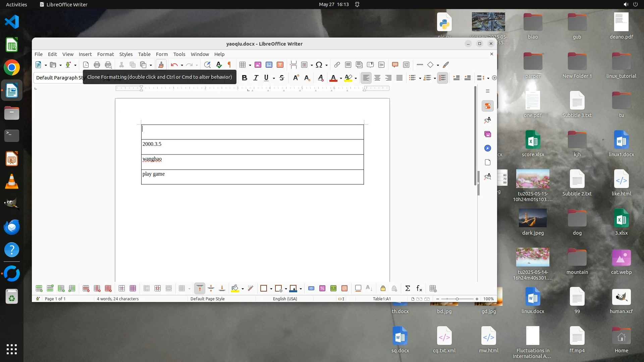Click the zoom slider handle
Image resolution: width=644 pixels, height=362 pixels.
click(x=457, y=299)
